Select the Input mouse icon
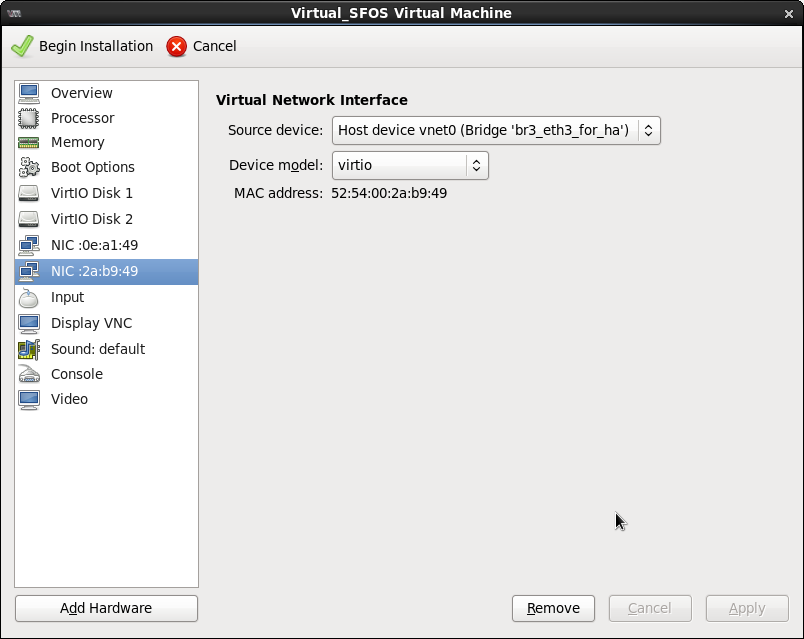Screen dimensions: 804x639 click(x=29, y=297)
